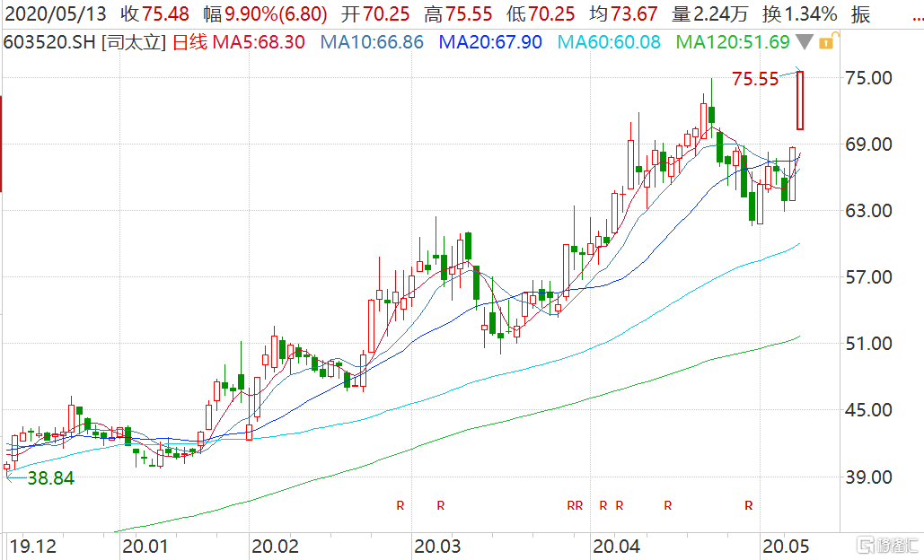Click the 39.00 price axis label
The image size is (924, 560).
tap(869, 477)
